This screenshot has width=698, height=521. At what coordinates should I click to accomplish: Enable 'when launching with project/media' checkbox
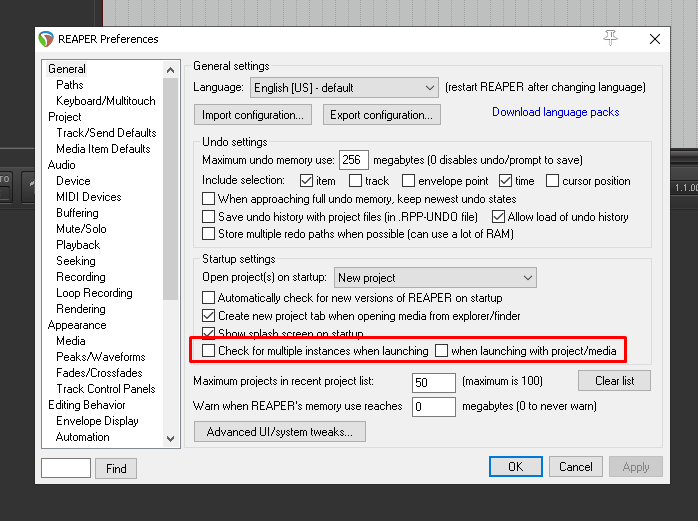click(x=441, y=351)
